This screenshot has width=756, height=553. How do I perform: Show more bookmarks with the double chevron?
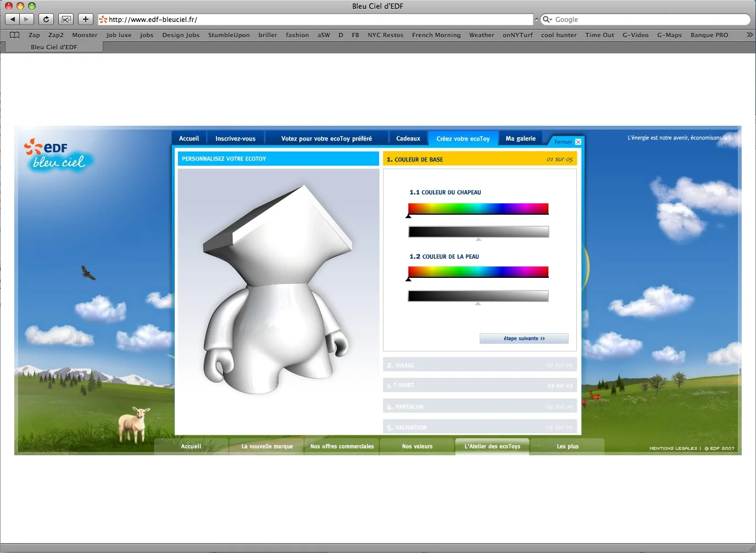(749, 35)
